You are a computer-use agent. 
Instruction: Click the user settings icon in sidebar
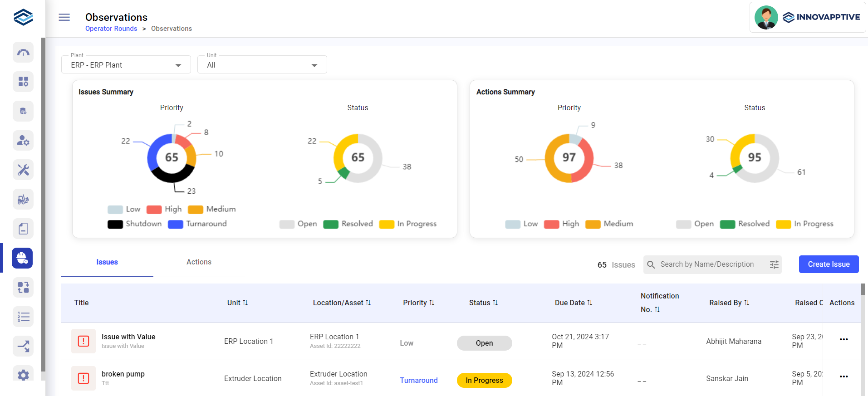pos(23,141)
